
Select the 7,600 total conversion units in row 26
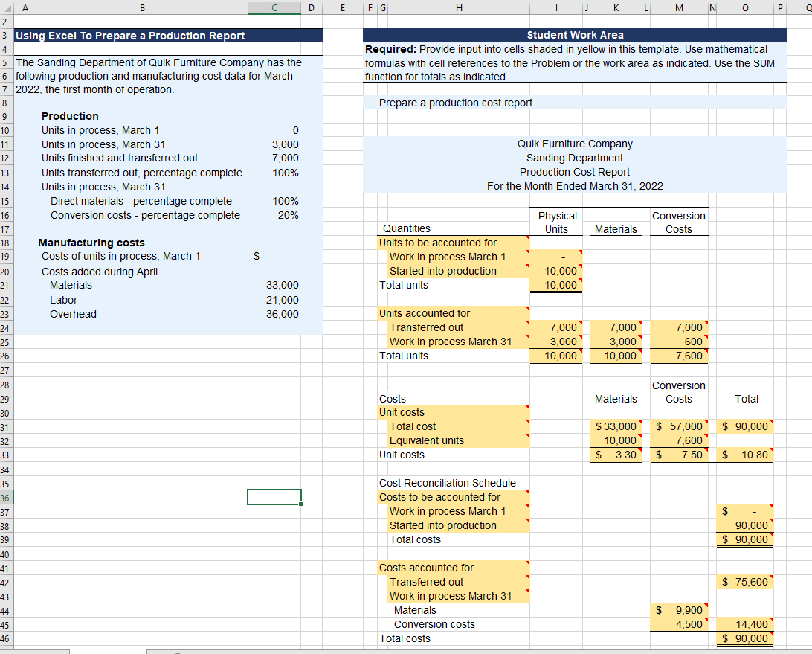pyautogui.click(x=679, y=356)
